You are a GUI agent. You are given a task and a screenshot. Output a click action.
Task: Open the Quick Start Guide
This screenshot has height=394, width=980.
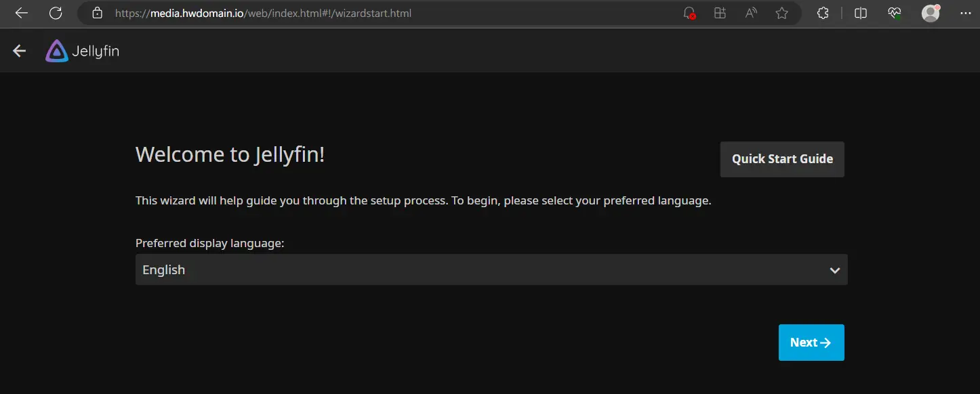click(782, 159)
